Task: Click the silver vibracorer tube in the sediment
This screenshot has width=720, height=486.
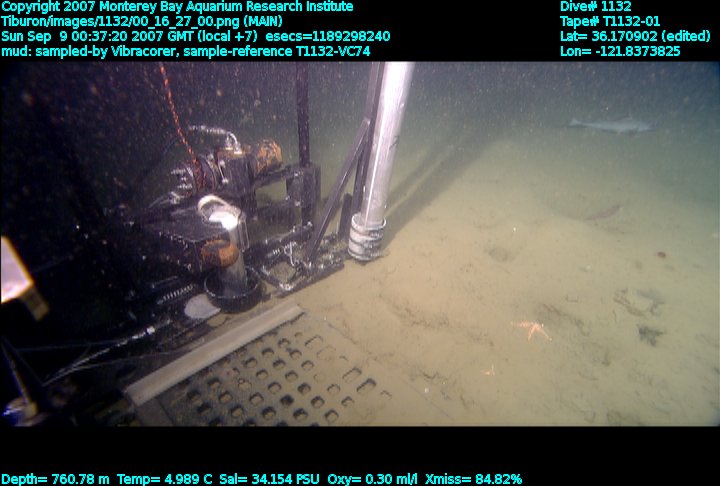Action: 380,161
